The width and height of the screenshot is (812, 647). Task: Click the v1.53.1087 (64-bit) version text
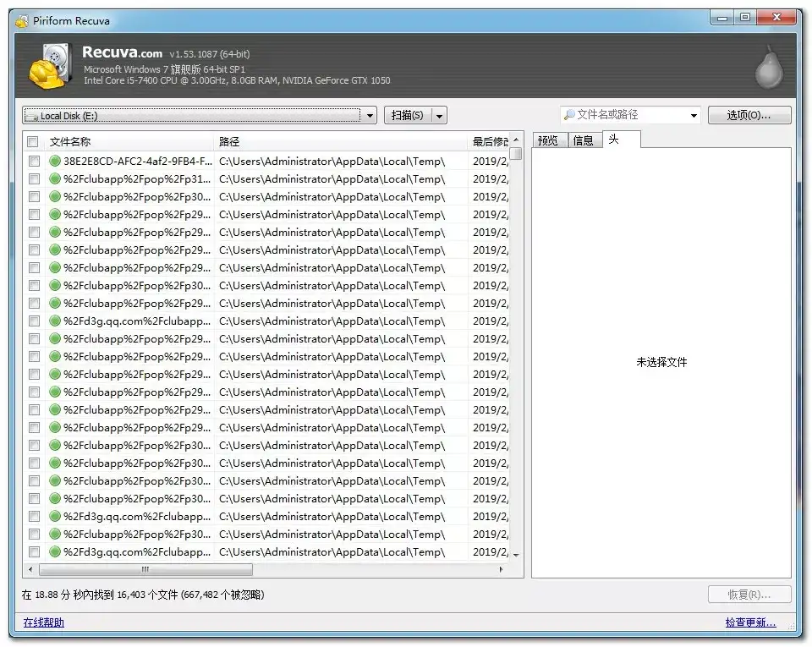[210, 54]
